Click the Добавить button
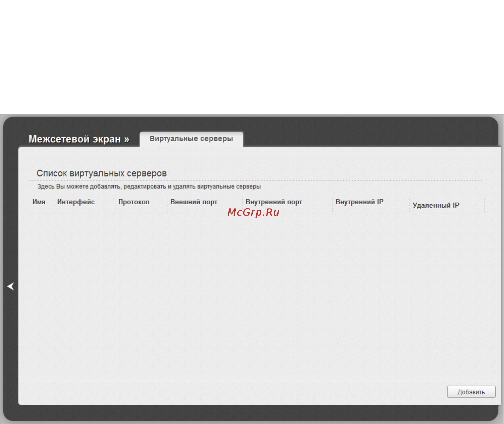The image size is (504, 424). [x=471, y=392]
